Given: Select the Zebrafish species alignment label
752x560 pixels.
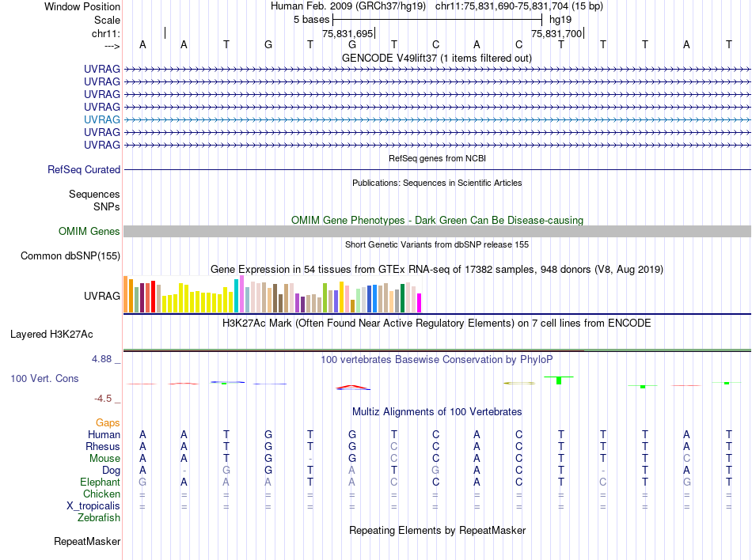Looking at the screenshot, I should coord(99,518).
